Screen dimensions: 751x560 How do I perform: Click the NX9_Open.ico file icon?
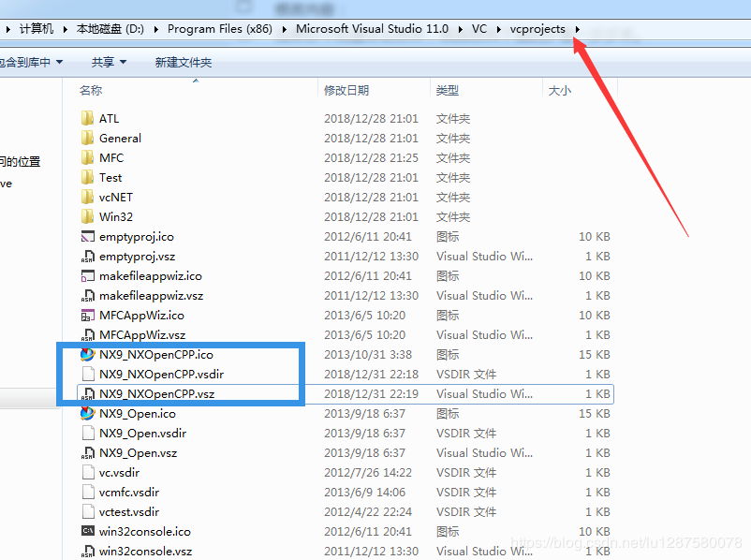[x=88, y=413]
